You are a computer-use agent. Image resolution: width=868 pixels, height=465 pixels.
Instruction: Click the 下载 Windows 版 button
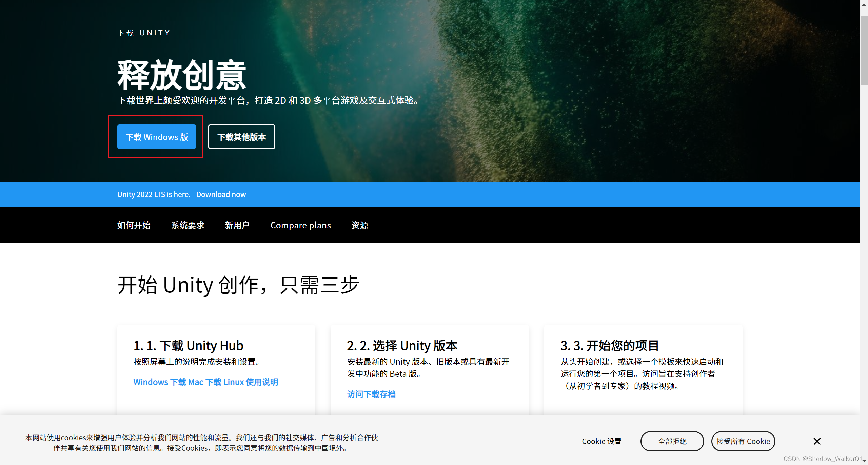[x=156, y=137]
